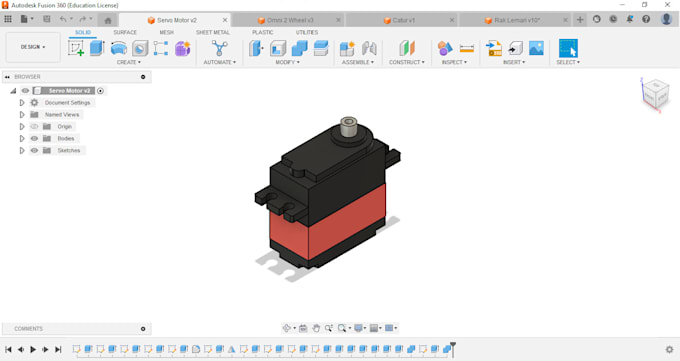Viewport: 680px width, 361px height.
Task: Expand the Comments panel
Action: [x=143, y=329]
